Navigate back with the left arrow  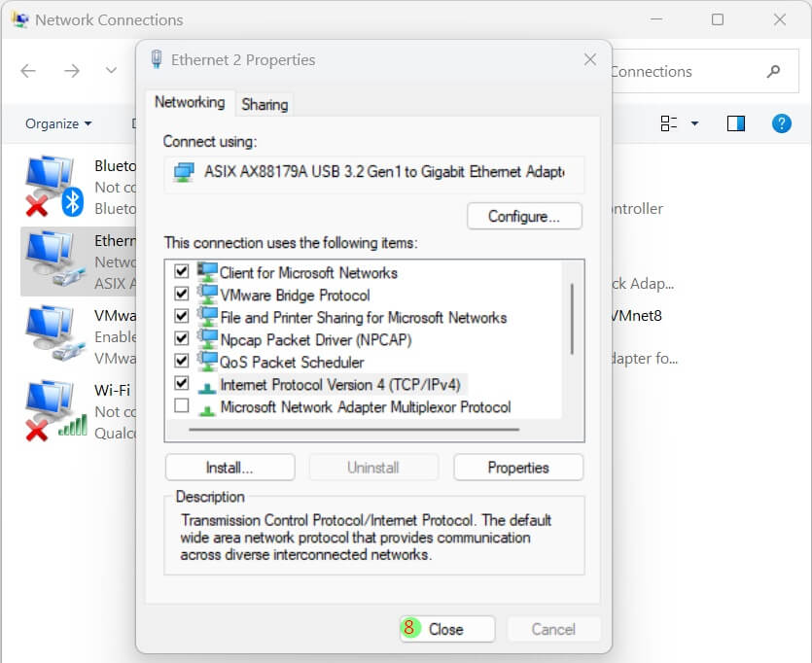tap(28, 71)
